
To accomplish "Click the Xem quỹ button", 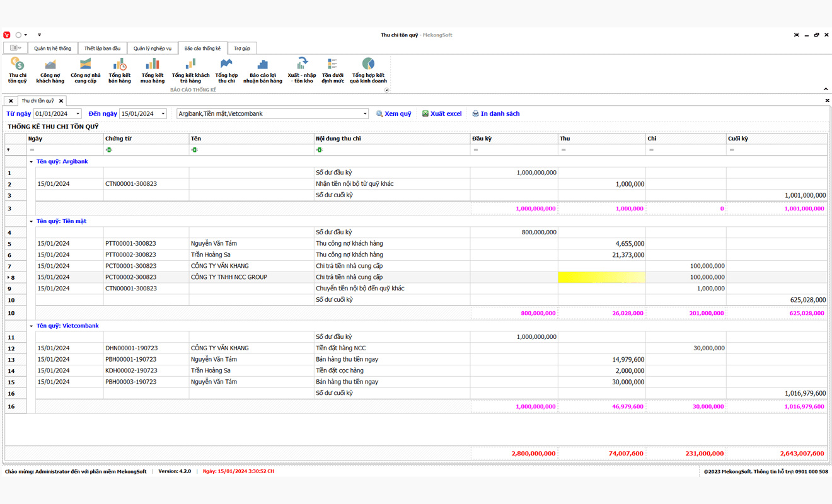I will 394,114.
